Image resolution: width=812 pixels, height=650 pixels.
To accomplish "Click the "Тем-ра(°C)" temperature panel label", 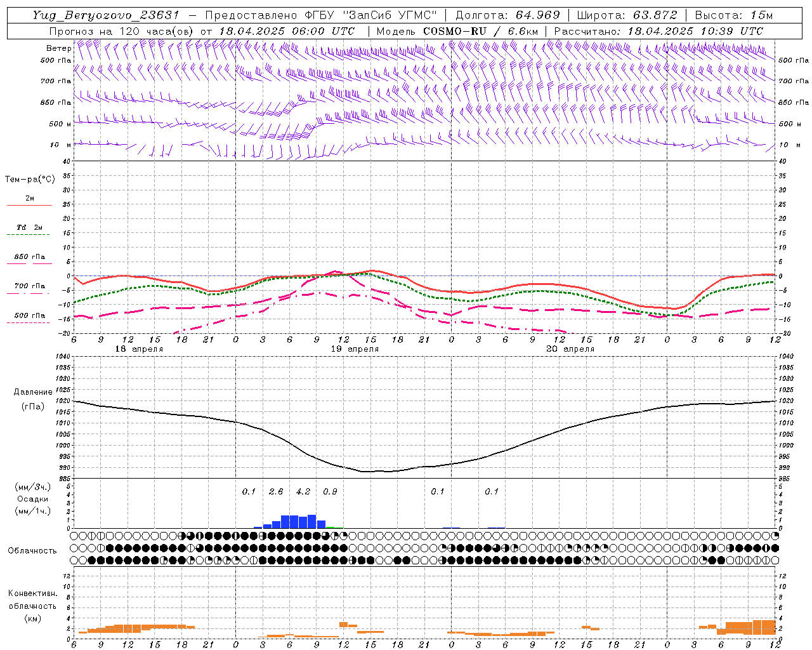I will 30,180.
